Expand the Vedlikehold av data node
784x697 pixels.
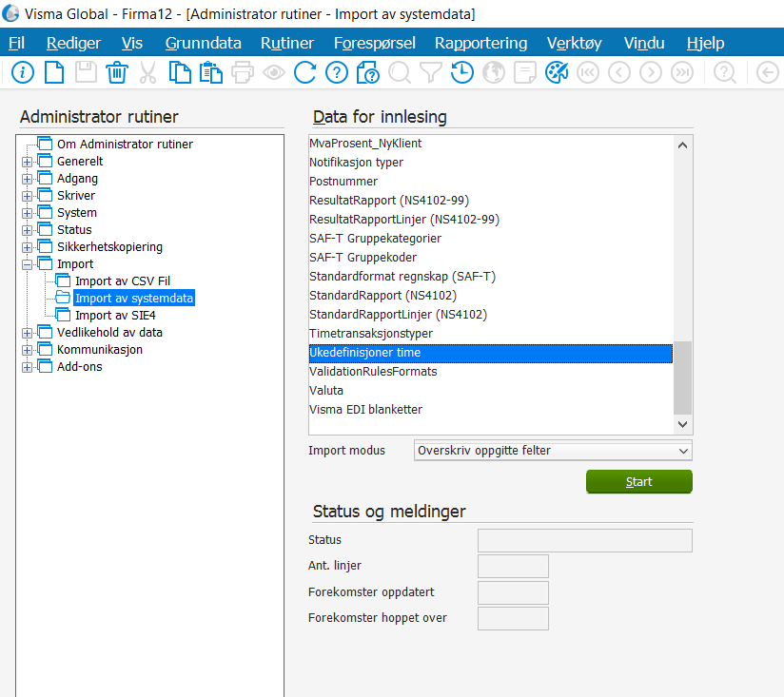tap(27, 333)
